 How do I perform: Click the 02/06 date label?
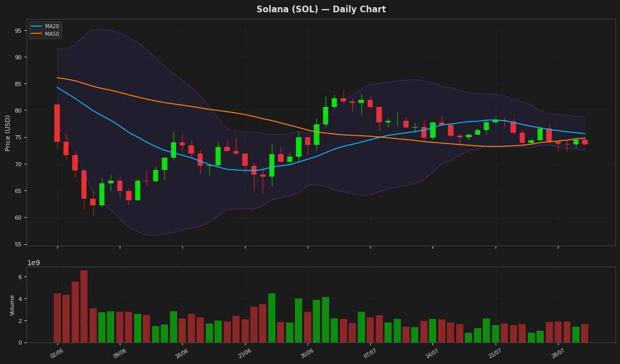point(57,353)
